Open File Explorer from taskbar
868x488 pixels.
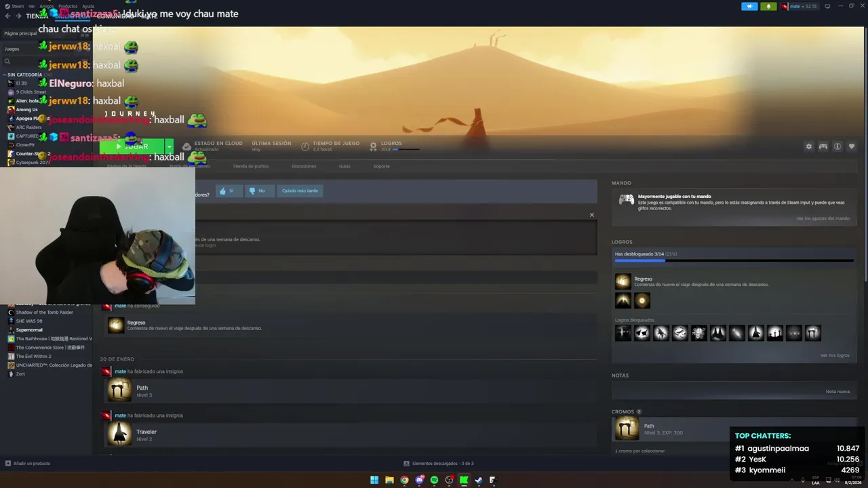click(389, 480)
